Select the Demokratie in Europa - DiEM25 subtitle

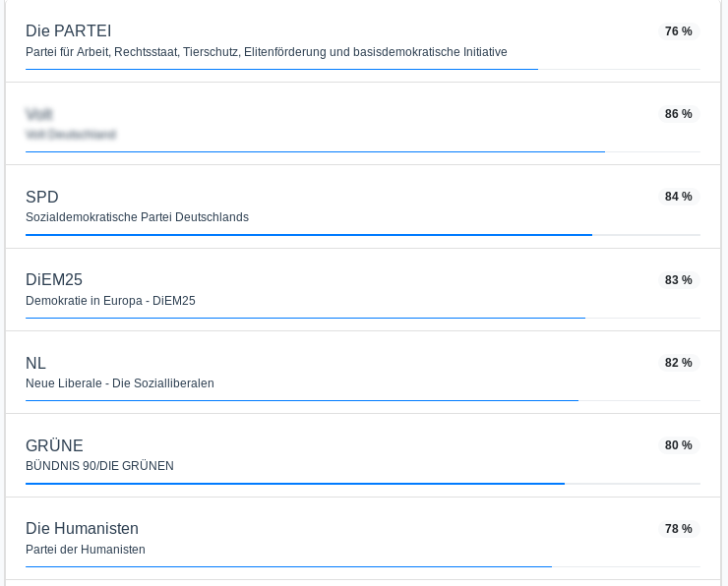pos(110,301)
